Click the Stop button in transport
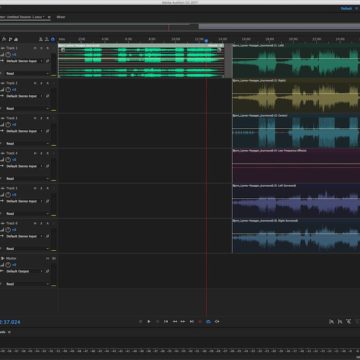The image size is (360, 360). [x=140, y=322]
